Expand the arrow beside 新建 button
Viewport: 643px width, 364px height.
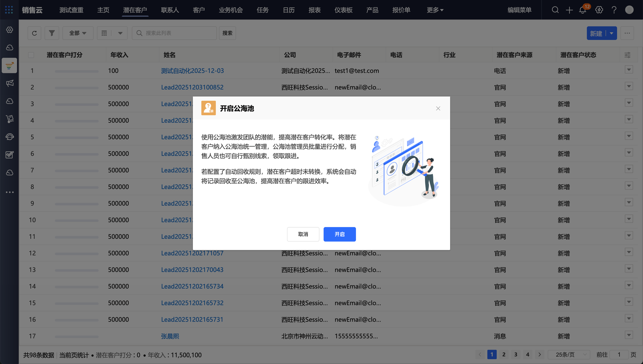[x=611, y=33]
